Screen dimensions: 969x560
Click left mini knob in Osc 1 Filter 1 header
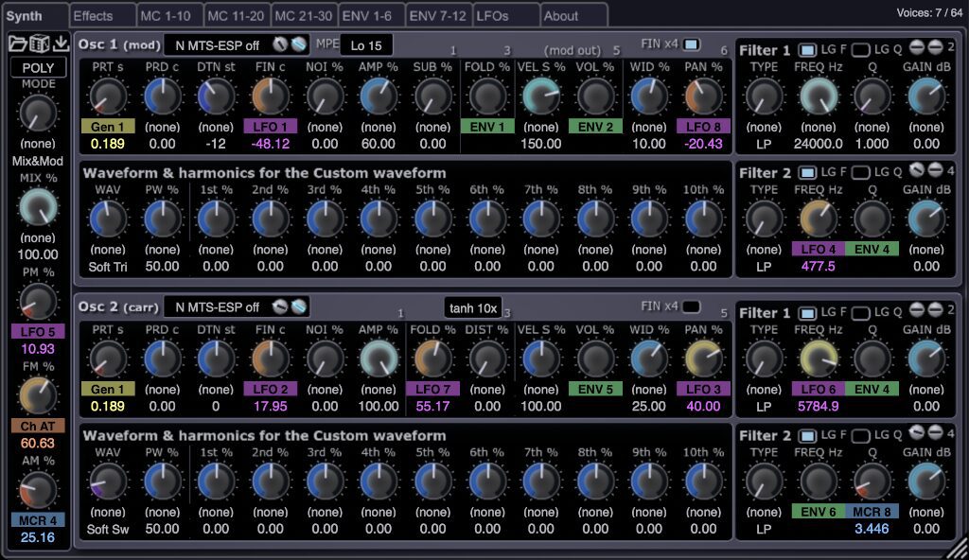coord(917,47)
